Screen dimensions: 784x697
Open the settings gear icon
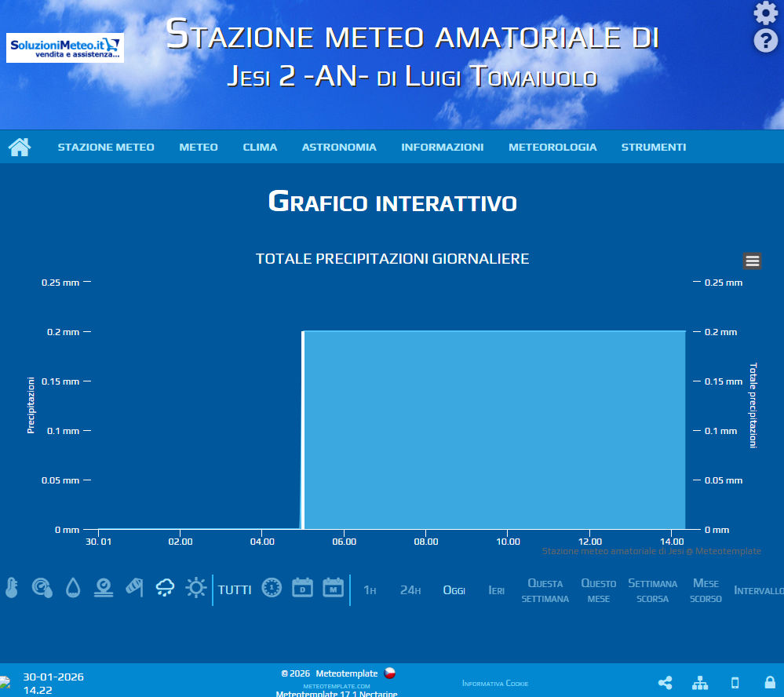click(765, 13)
